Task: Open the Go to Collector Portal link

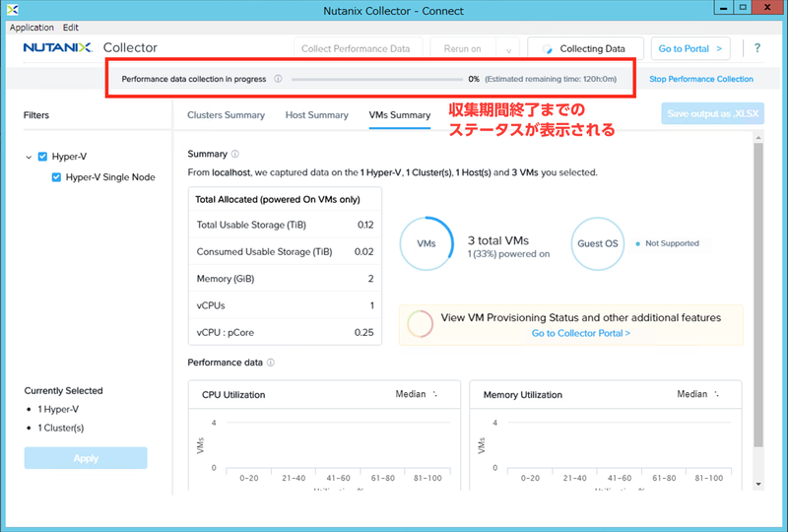Action: tap(581, 333)
